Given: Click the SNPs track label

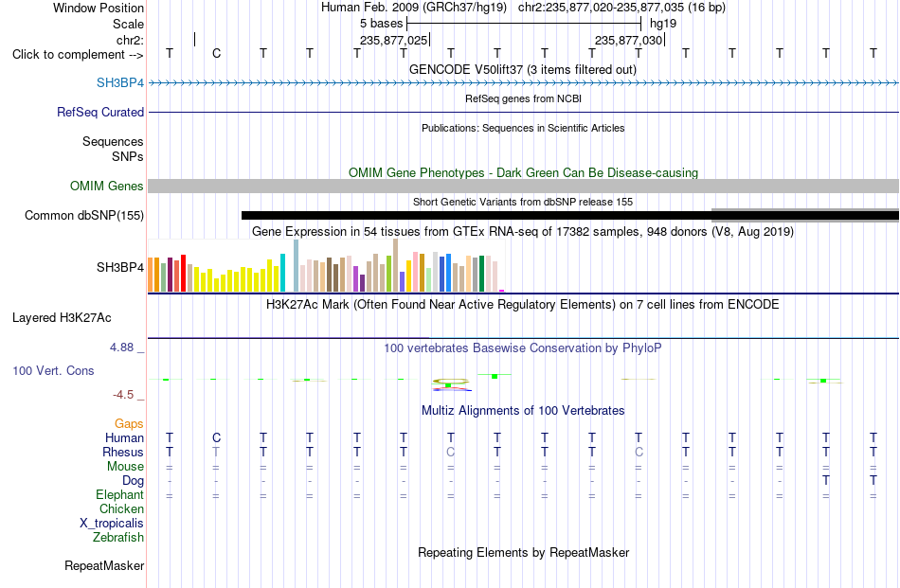Looking at the screenshot, I should click(x=128, y=156).
